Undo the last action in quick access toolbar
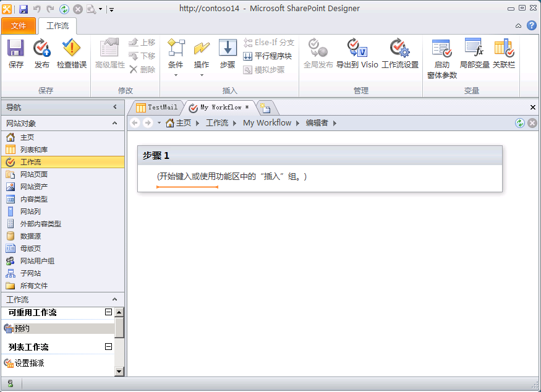The width and height of the screenshot is (541, 392). 37,9
